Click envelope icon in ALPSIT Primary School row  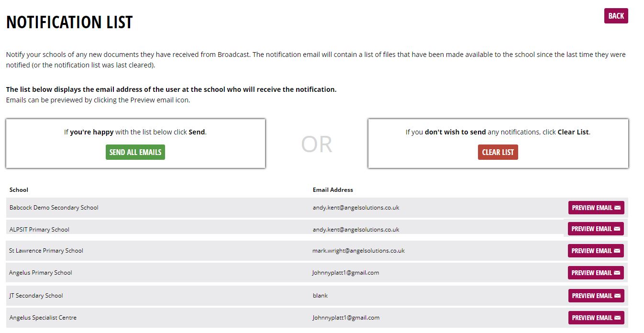tap(617, 229)
